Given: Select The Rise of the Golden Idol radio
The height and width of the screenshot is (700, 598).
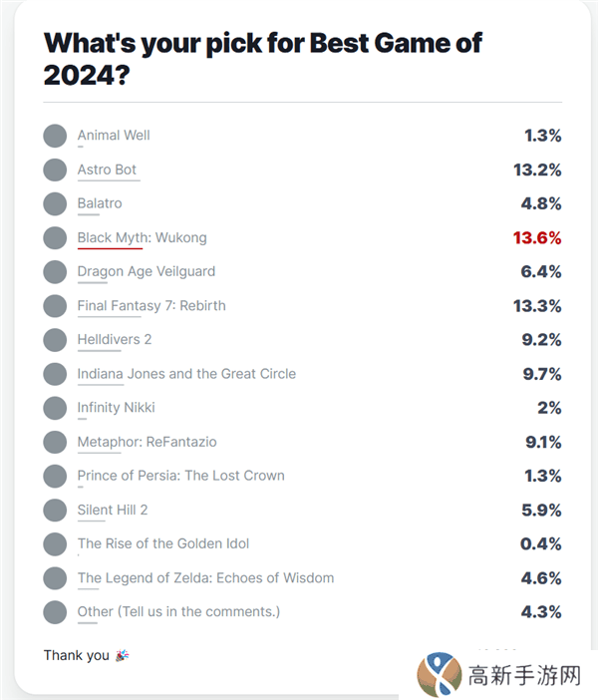Looking at the screenshot, I should [55, 543].
